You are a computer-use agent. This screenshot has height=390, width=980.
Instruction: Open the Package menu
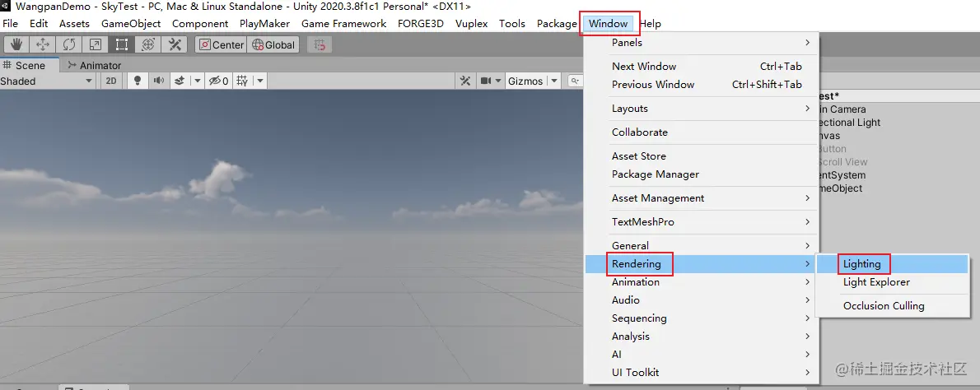point(557,24)
